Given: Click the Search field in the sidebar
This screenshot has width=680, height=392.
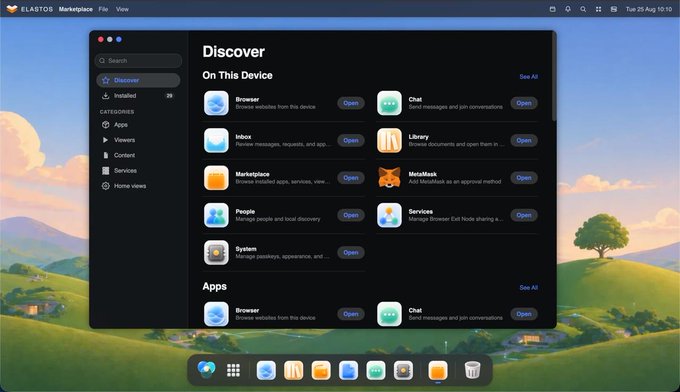Looking at the screenshot, I should tap(138, 61).
